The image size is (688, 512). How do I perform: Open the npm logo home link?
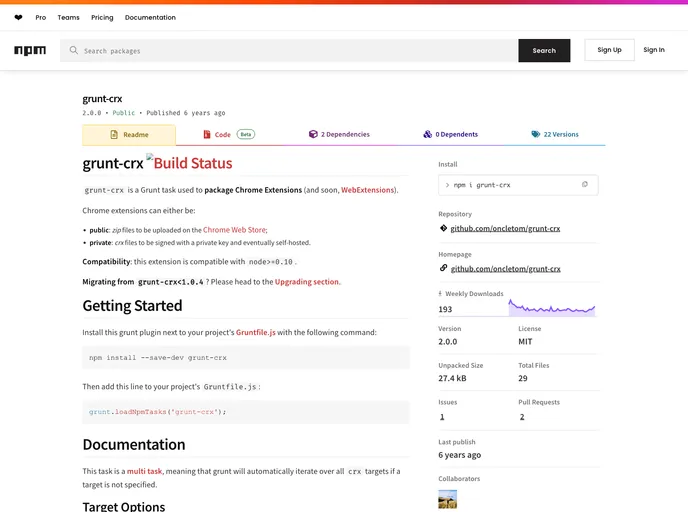point(30,50)
